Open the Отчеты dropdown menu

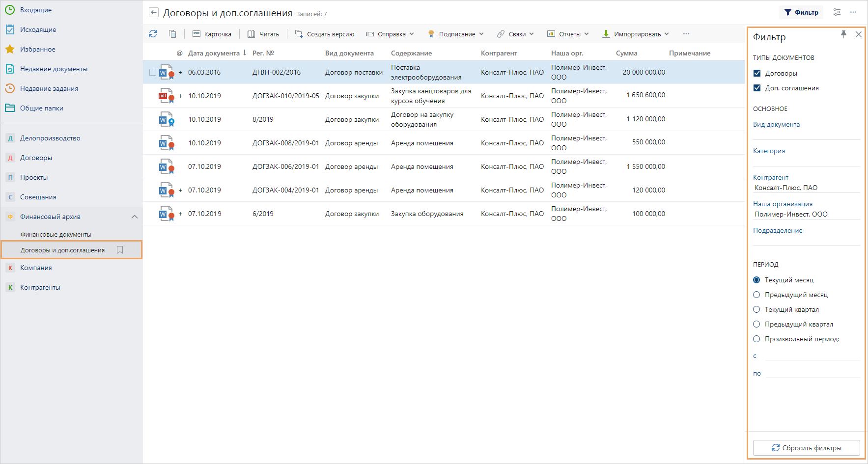[568, 34]
